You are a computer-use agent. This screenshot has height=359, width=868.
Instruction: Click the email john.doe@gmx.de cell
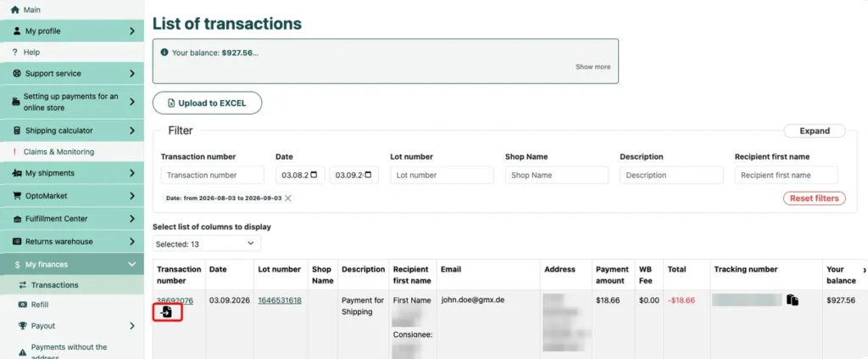[473, 300]
